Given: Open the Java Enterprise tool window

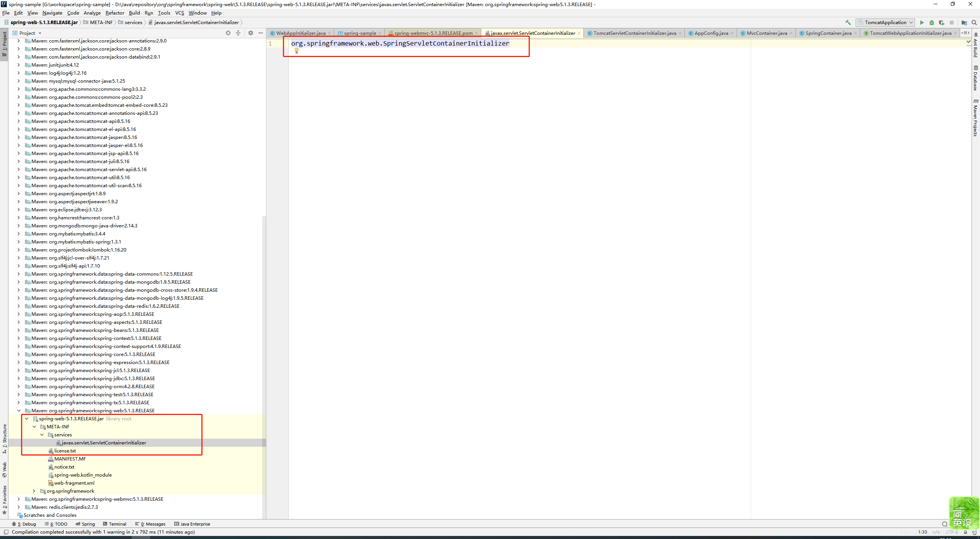Looking at the screenshot, I should click(x=192, y=524).
